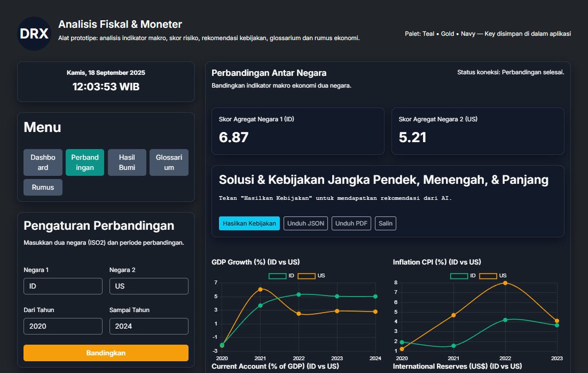Click the Skor Agregat Negara 2 (US) label
Screen dimensions: 588x373
click(438, 119)
